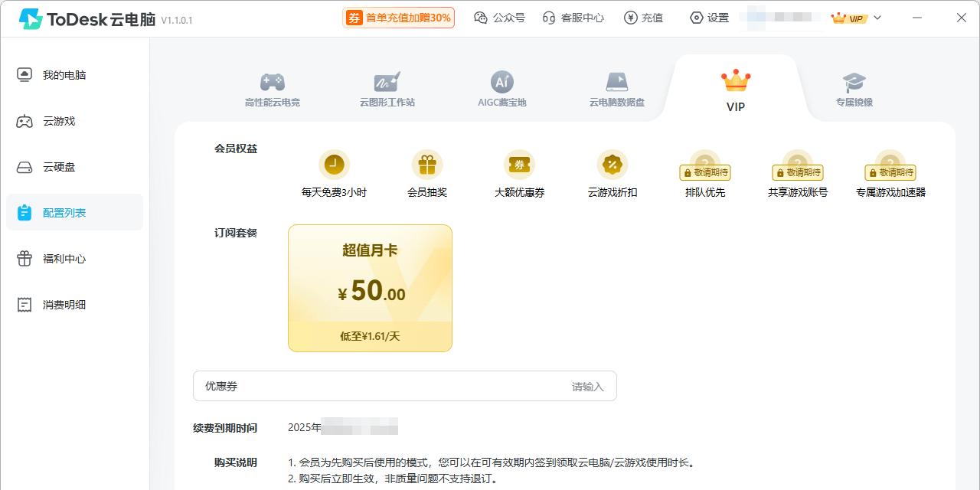Expand the account dropdown arrow
This screenshot has width=980, height=490.
coord(877,18)
